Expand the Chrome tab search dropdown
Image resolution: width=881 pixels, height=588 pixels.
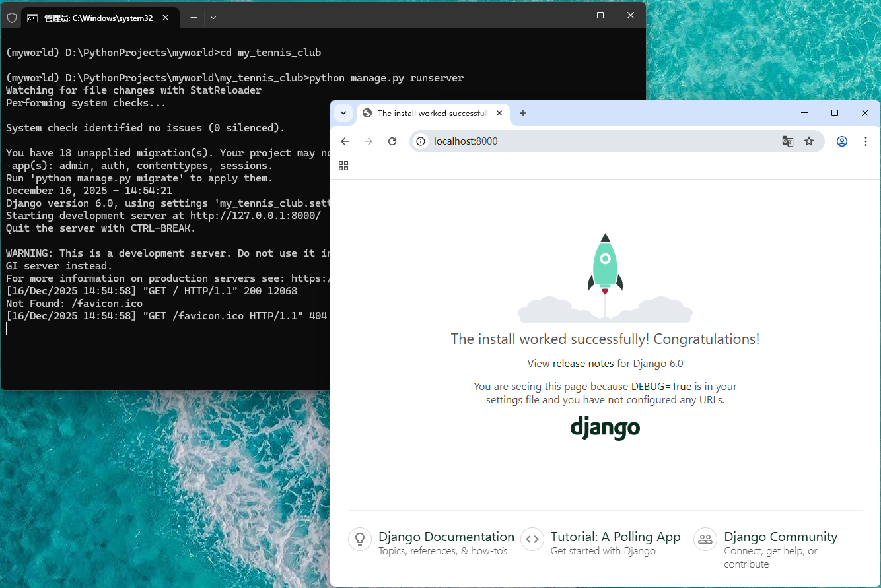click(343, 113)
